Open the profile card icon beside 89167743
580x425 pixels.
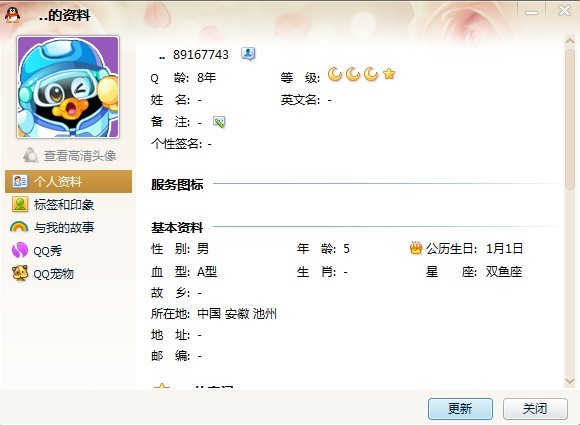(x=248, y=54)
